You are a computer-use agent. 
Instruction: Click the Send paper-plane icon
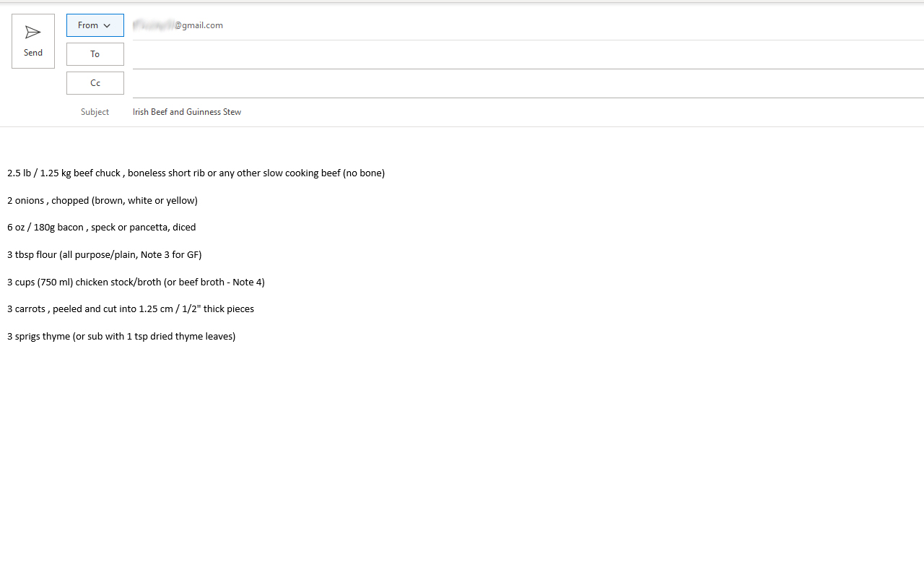(32, 33)
